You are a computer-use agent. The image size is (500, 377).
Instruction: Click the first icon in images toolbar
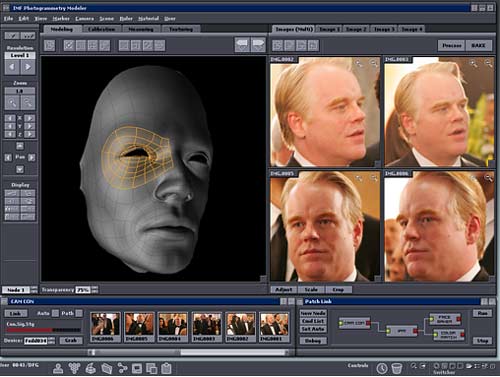tap(278, 45)
